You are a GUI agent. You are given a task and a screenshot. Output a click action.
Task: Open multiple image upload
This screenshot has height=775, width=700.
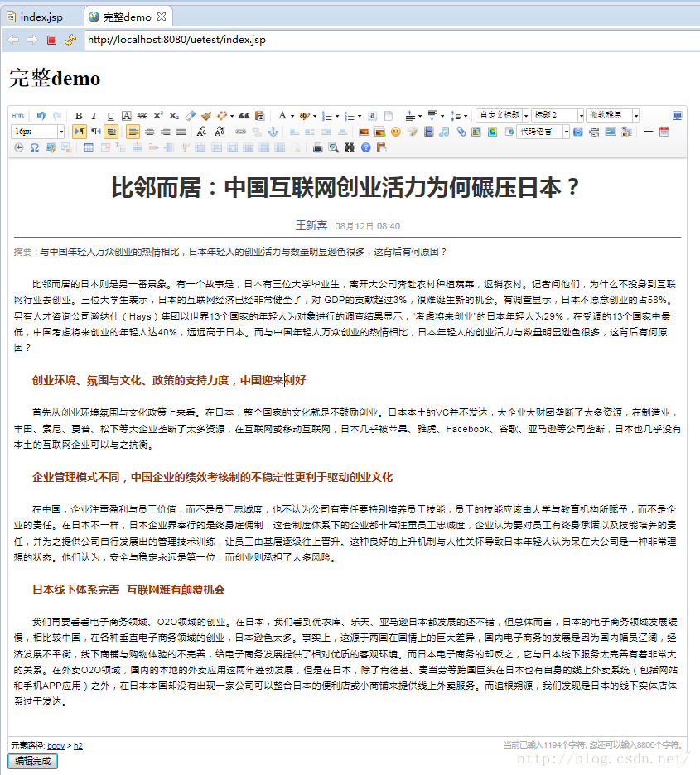(379, 132)
